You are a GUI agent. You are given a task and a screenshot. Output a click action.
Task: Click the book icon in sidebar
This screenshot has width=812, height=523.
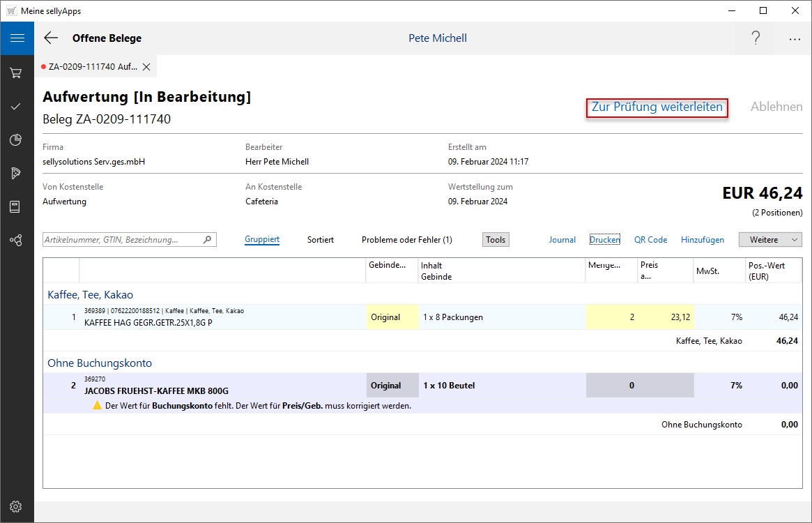pyautogui.click(x=15, y=206)
